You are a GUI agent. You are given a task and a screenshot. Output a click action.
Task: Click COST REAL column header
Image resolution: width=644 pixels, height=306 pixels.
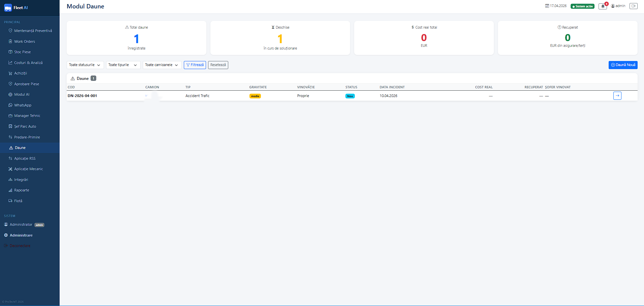(x=484, y=87)
